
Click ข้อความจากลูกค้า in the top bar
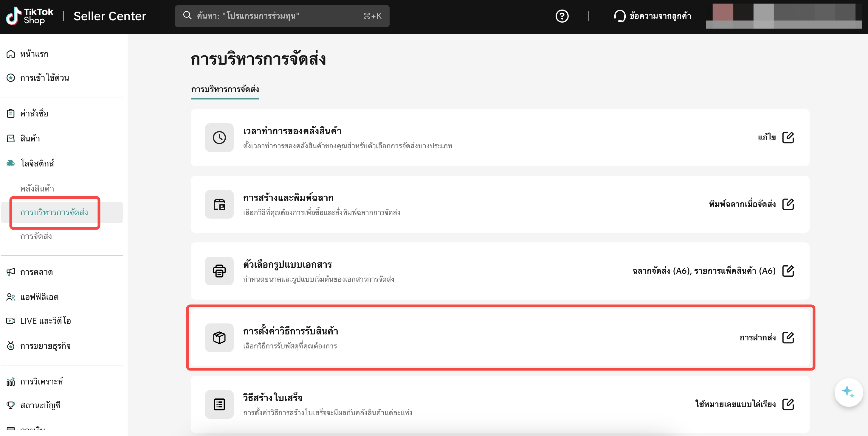(x=660, y=16)
